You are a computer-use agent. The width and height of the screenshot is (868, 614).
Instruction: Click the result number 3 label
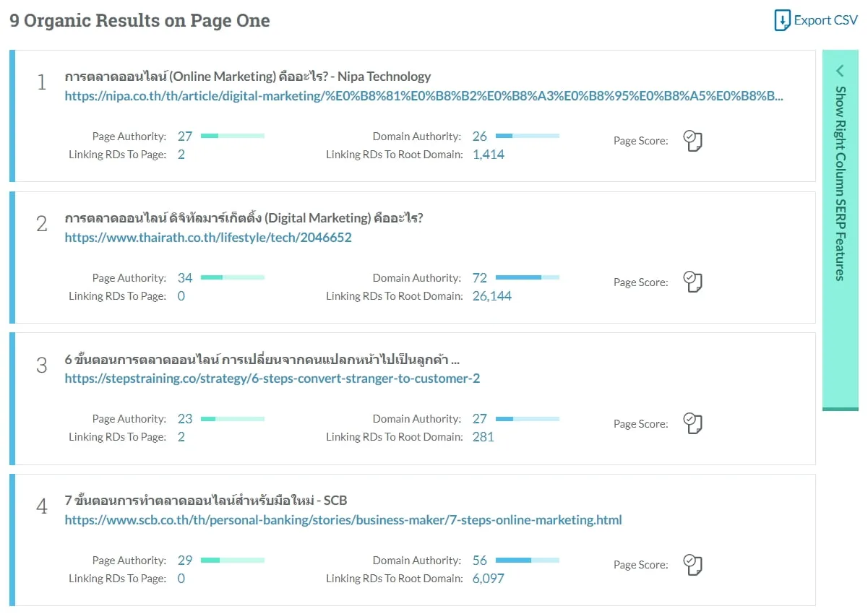(x=41, y=366)
